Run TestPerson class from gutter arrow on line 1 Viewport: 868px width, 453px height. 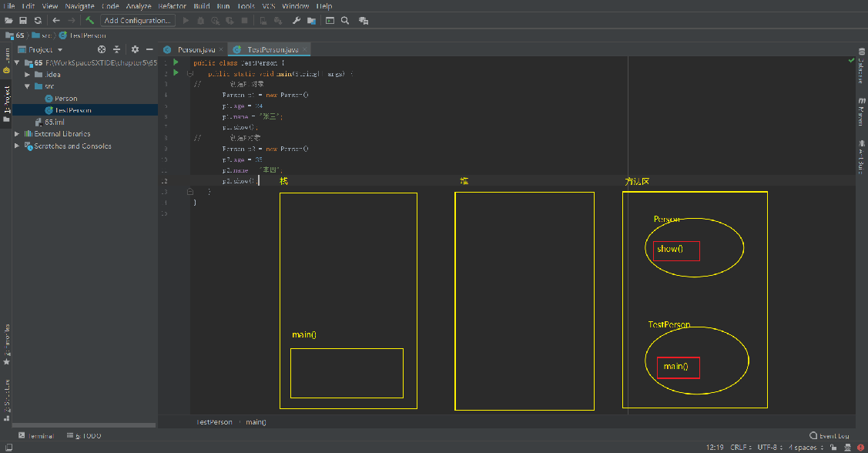point(176,62)
